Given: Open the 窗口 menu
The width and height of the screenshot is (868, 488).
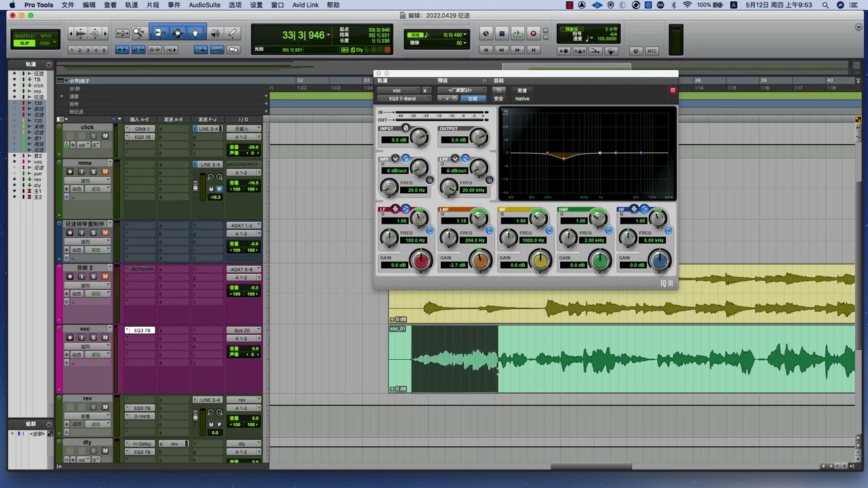Looking at the screenshot, I should (277, 5).
